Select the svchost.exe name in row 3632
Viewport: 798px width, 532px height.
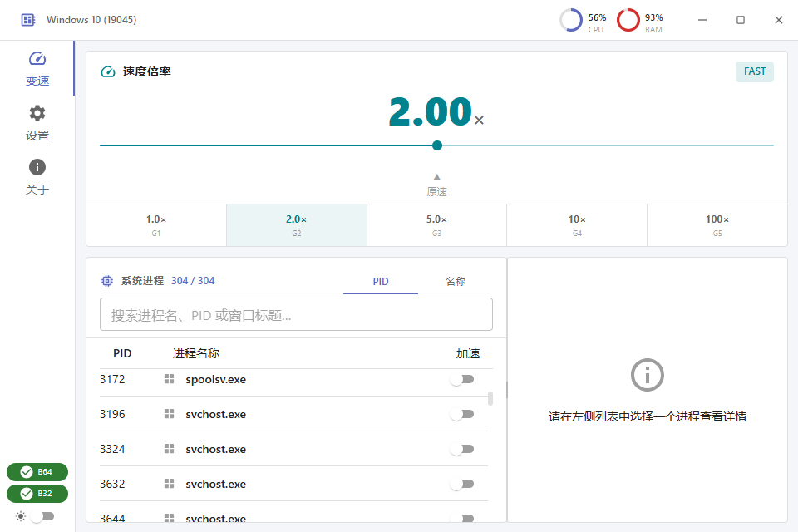click(216, 484)
